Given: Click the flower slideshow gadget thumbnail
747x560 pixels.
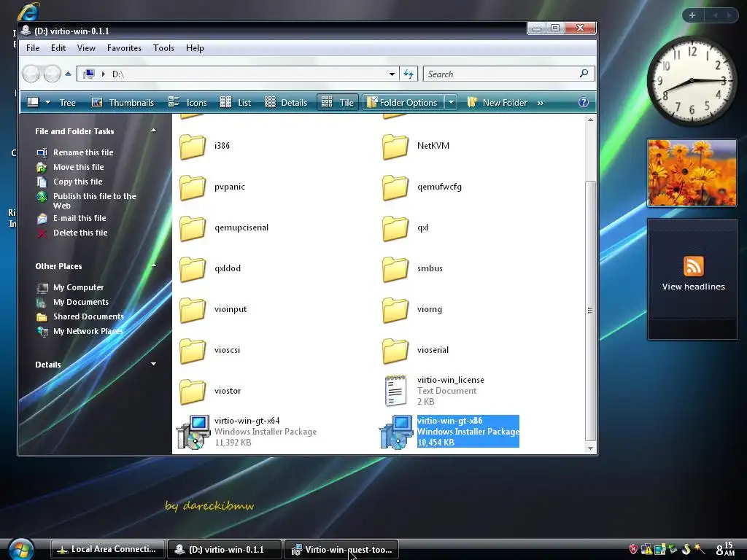Looking at the screenshot, I should click(x=692, y=173).
